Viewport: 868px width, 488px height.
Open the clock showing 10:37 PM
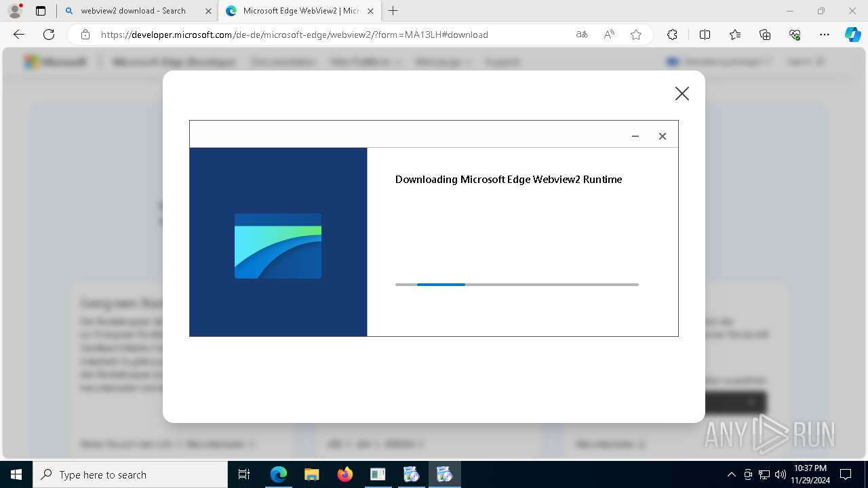pos(810,474)
